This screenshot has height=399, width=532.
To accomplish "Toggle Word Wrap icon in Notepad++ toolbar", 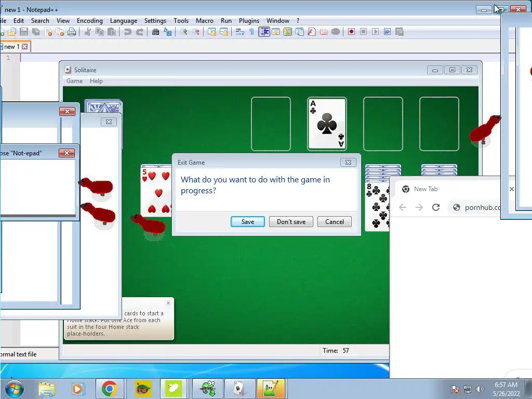I will coord(240,32).
